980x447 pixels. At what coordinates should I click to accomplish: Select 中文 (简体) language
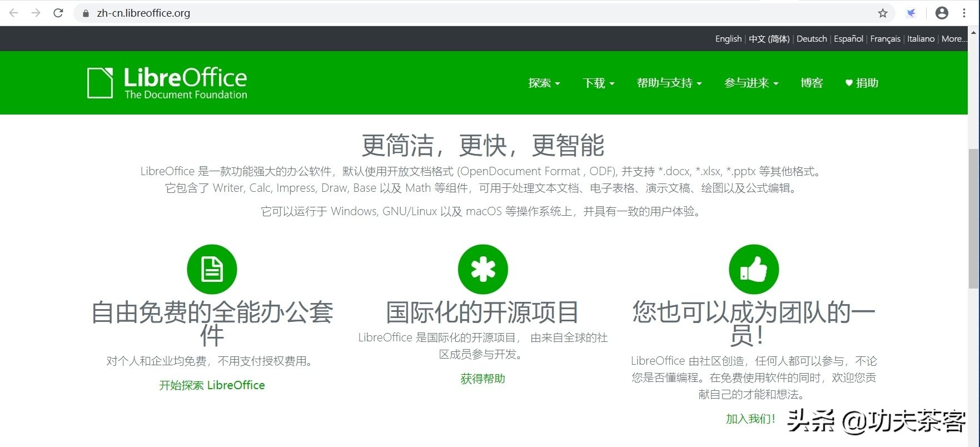[x=769, y=39]
